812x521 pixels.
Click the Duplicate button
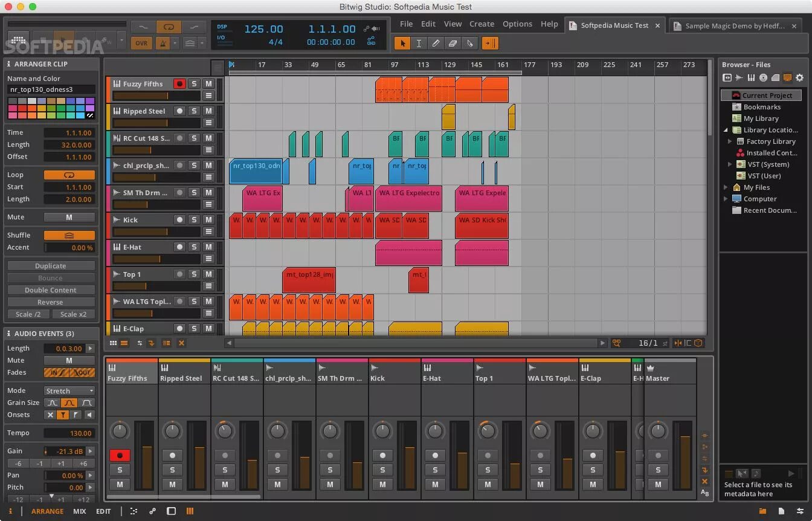(x=51, y=266)
